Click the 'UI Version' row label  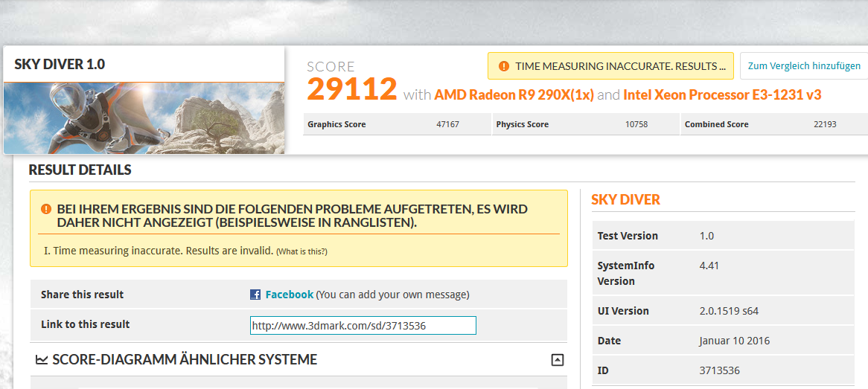pyautogui.click(x=623, y=311)
